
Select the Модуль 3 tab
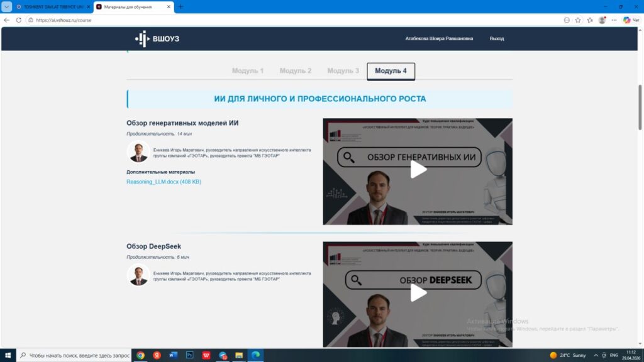343,71
